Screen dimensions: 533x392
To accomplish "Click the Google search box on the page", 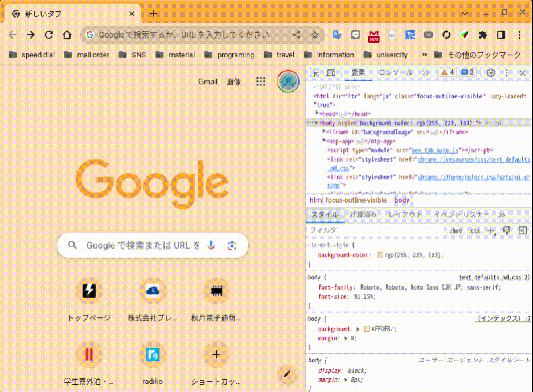I will (x=153, y=245).
